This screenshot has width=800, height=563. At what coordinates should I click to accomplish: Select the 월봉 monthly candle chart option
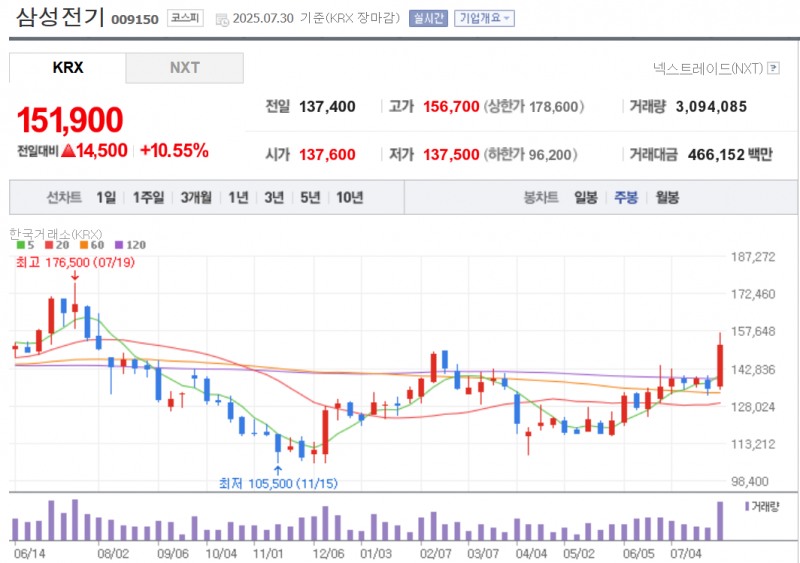coord(667,198)
